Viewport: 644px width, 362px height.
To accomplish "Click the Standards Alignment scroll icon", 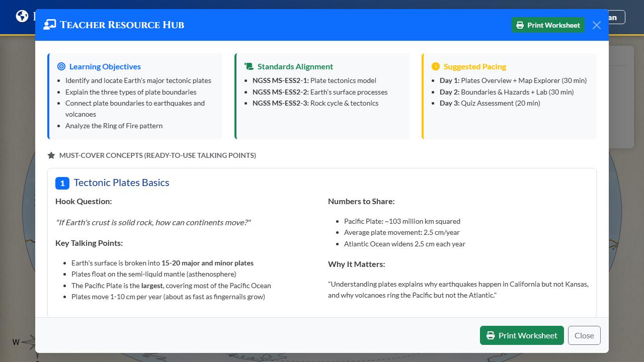I will pyautogui.click(x=249, y=66).
